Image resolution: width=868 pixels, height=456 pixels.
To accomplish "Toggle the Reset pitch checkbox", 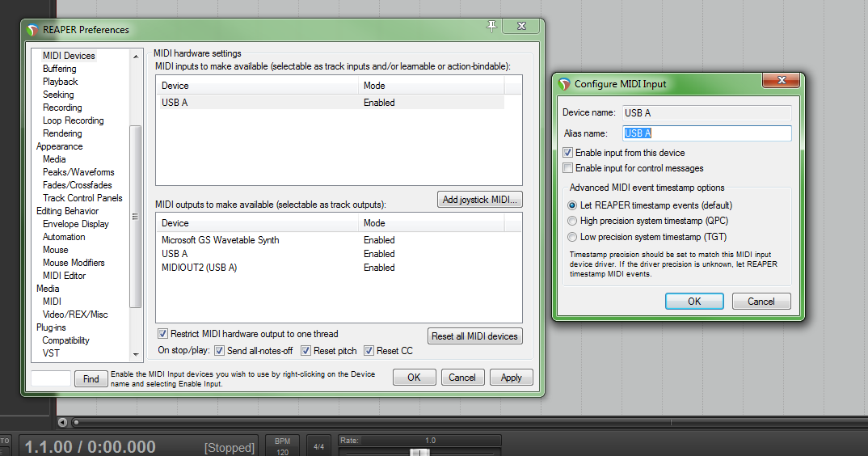I will (305, 351).
